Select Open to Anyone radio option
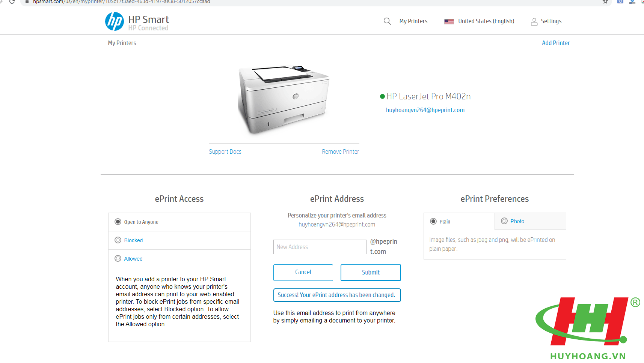This screenshot has height=363, width=644. click(118, 222)
